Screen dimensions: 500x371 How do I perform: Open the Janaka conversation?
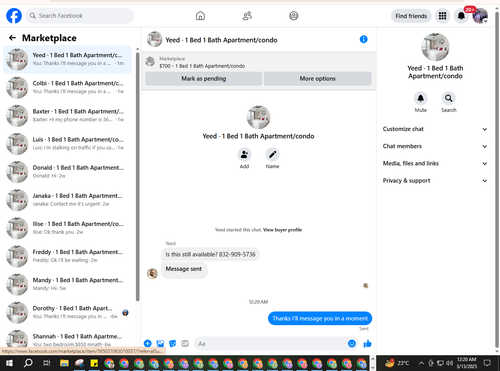67,200
